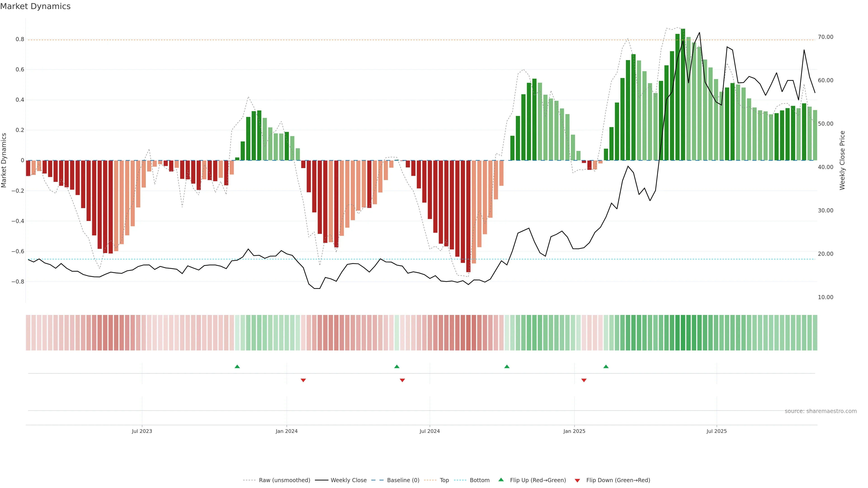The width and height of the screenshot is (868, 488).
Task: Toggle the Raw (unsmoothed) legend entry
Action: (284, 480)
